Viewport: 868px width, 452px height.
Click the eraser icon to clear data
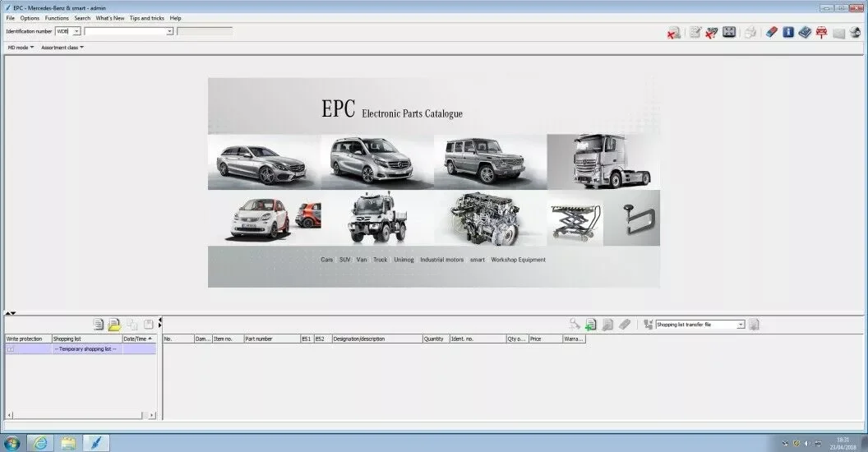772,33
